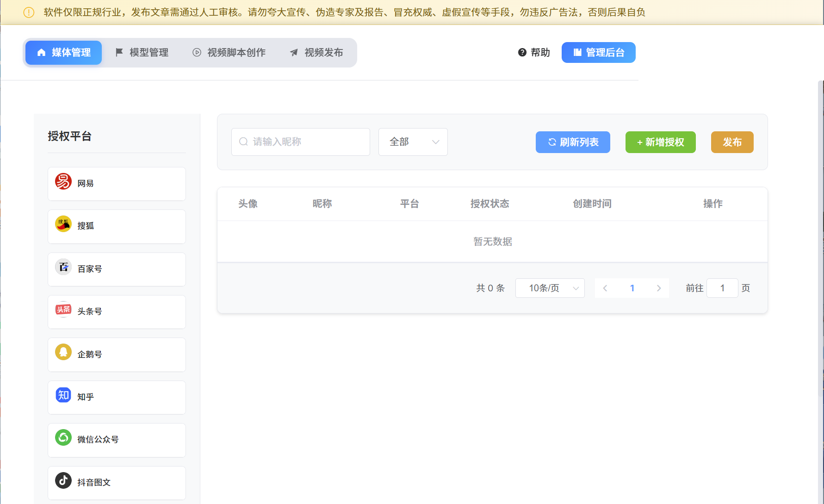824x504 pixels.
Task: Expand the 10条/页 page size dropdown
Action: (x=550, y=288)
